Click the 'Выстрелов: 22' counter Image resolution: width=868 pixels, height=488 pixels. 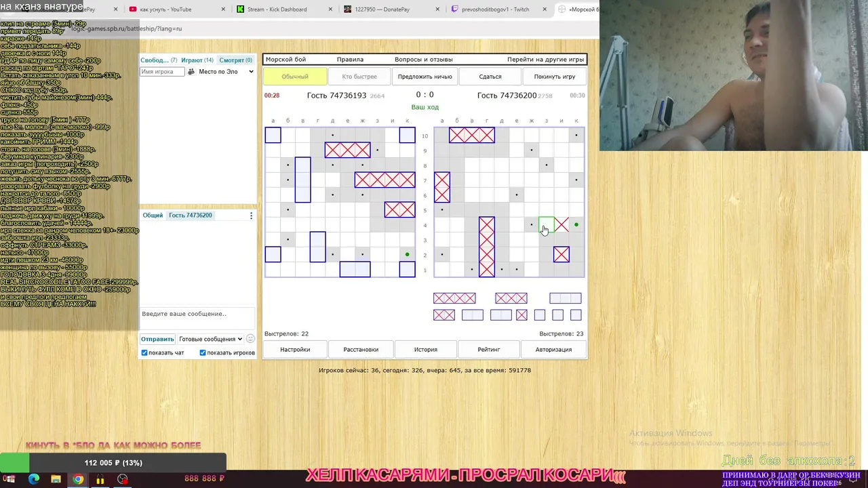click(286, 333)
